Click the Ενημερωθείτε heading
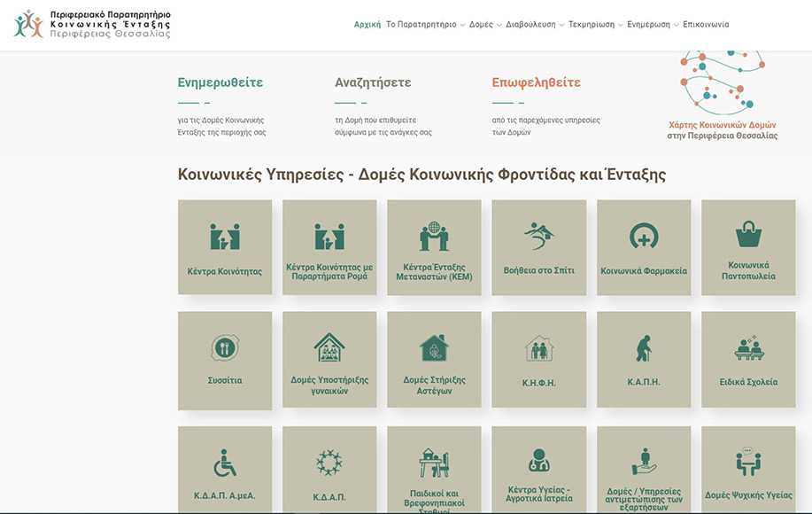 pyautogui.click(x=220, y=82)
